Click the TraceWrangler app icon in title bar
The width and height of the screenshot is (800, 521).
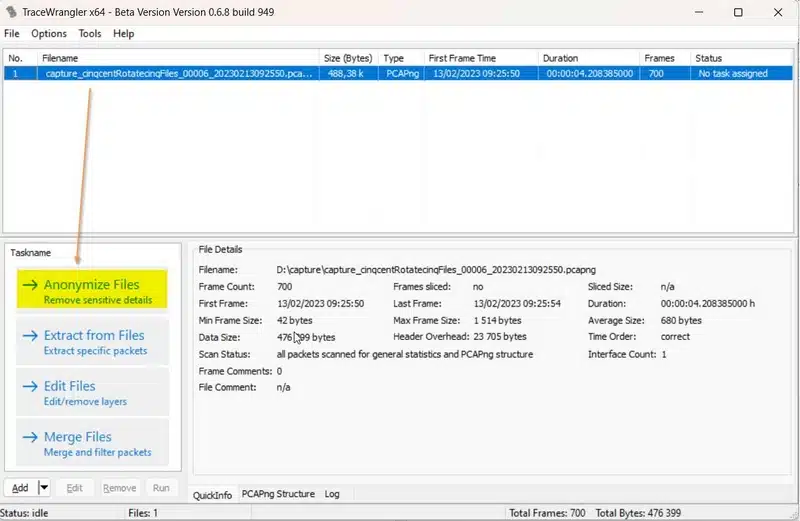(11, 12)
